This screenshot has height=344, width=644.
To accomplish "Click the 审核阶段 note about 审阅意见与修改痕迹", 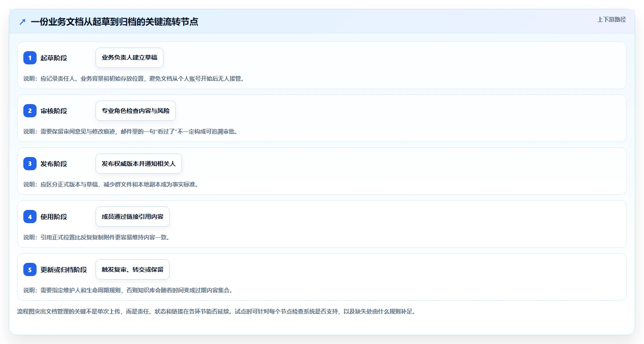I will (130, 131).
